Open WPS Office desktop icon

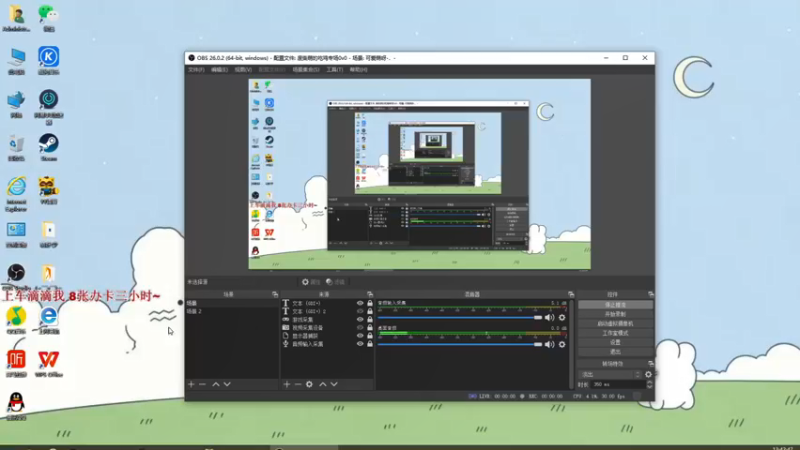[x=48, y=364]
